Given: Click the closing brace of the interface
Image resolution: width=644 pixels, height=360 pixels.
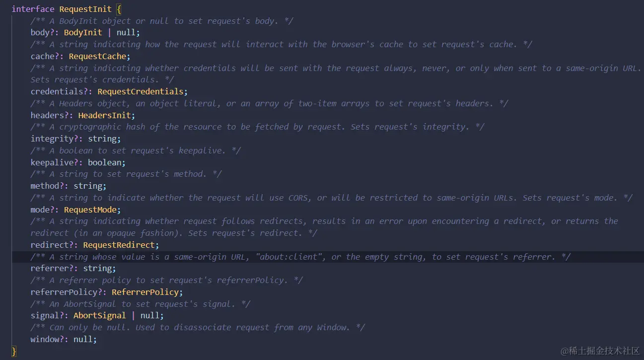Looking at the screenshot, I should (x=14, y=351).
